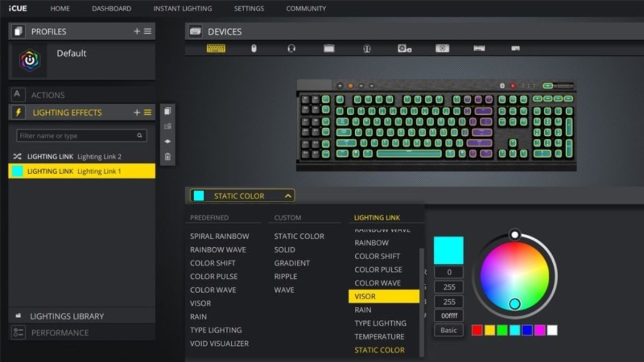Select the headset stand device icon
The image size is (644, 362).
click(x=367, y=48)
